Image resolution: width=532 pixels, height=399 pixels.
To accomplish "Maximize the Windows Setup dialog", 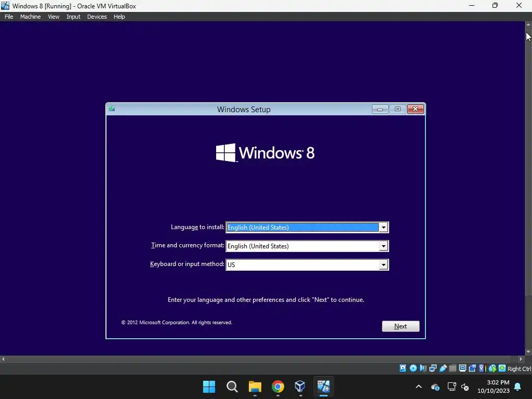I will pyautogui.click(x=397, y=109).
